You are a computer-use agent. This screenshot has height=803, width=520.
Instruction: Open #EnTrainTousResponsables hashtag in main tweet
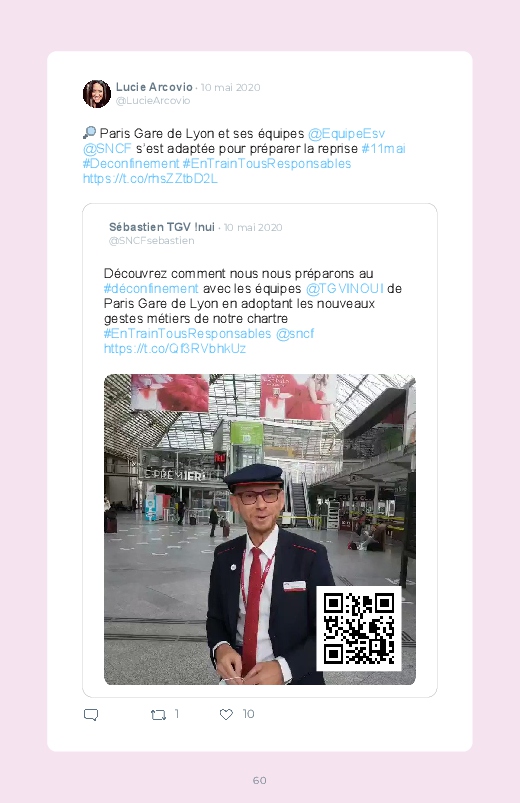(267, 163)
